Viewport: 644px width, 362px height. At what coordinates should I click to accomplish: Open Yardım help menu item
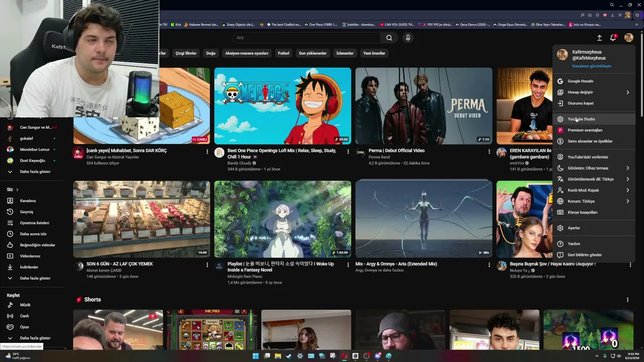tap(594, 244)
